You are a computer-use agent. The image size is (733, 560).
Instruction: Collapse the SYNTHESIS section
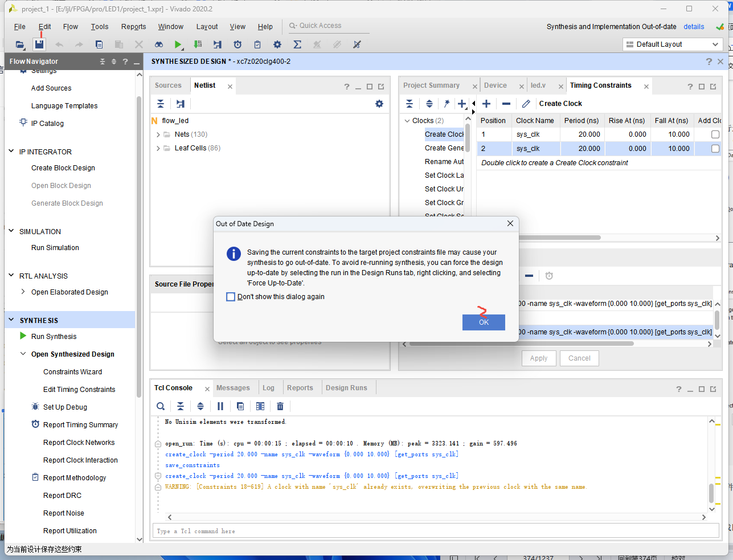click(11, 320)
